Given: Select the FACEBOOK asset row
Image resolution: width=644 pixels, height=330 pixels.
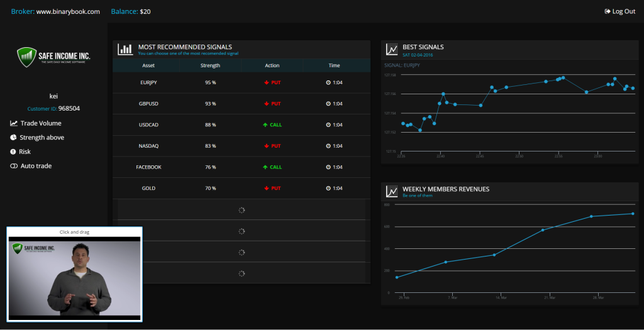Looking at the screenshot, I should (x=241, y=167).
